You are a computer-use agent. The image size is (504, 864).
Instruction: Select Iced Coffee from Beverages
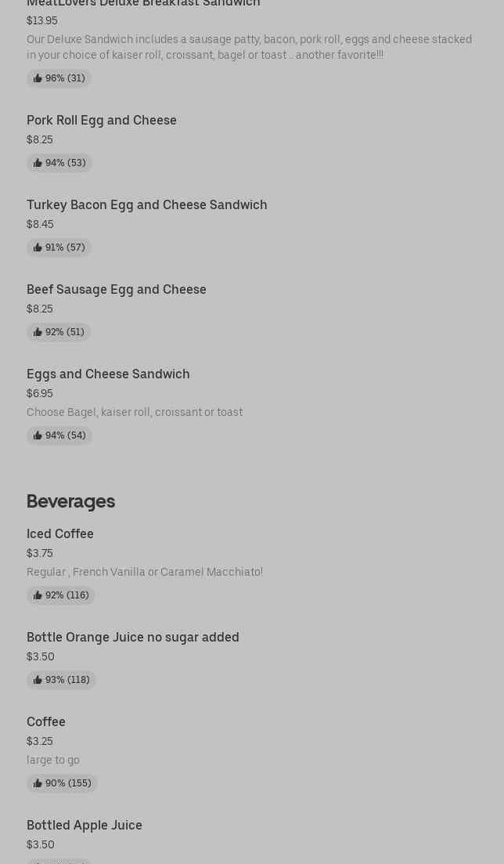[60, 533]
